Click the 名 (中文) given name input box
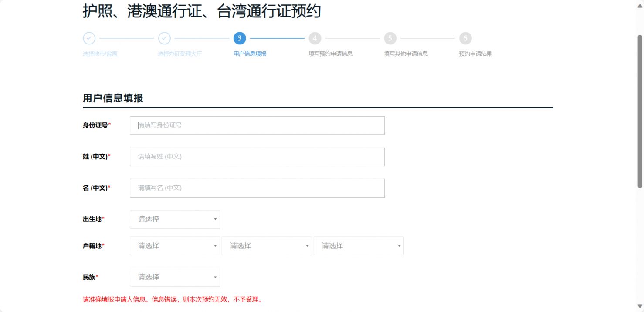 (x=257, y=188)
